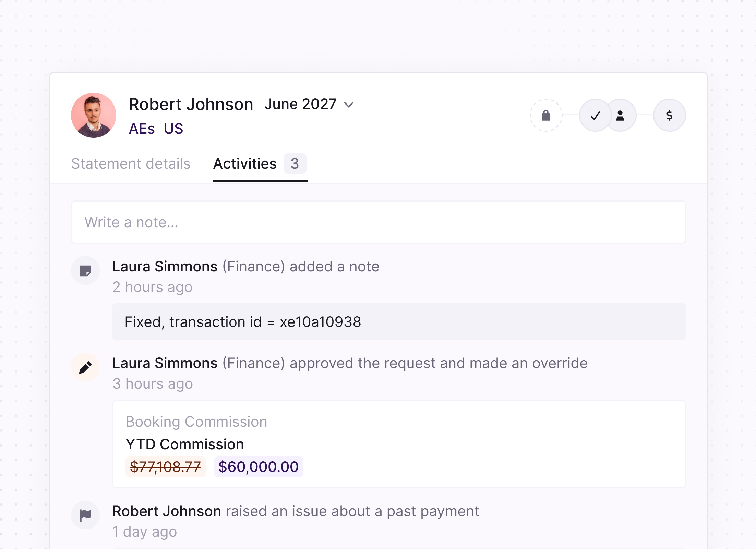756x549 pixels.
Task: Click the lock status icon
Action: click(546, 115)
